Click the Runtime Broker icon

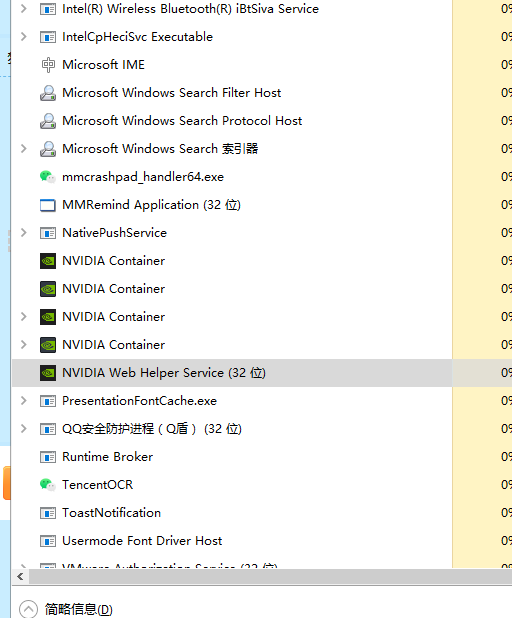pyautogui.click(x=48, y=457)
